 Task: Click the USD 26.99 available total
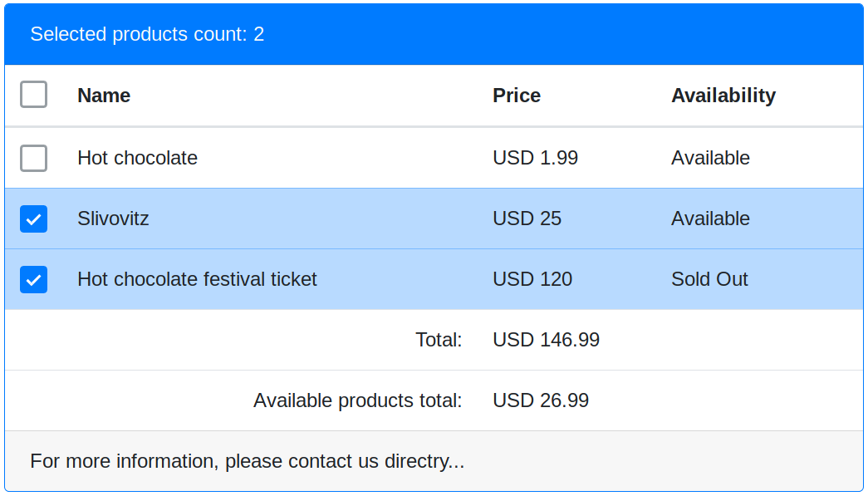tap(540, 400)
